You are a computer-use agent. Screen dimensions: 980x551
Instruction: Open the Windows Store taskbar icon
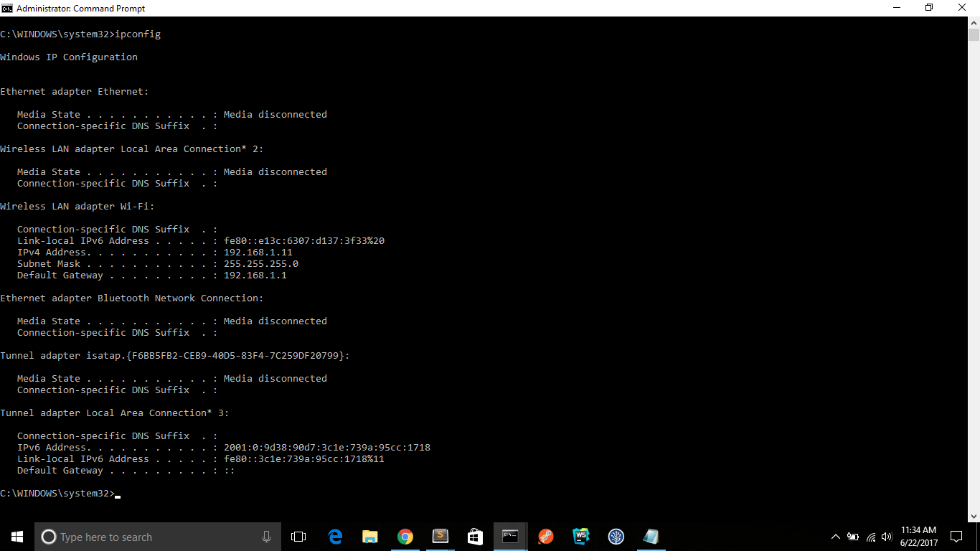coord(475,537)
